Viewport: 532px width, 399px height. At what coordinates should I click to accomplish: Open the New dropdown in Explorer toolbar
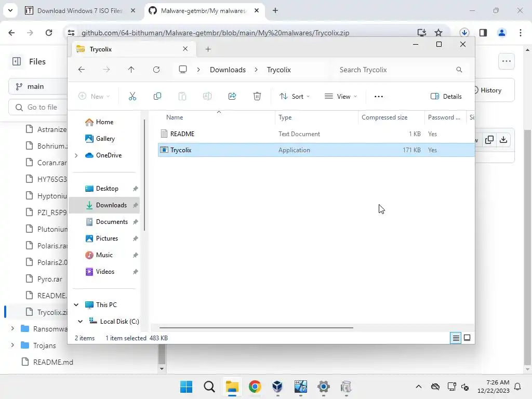click(94, 96)
